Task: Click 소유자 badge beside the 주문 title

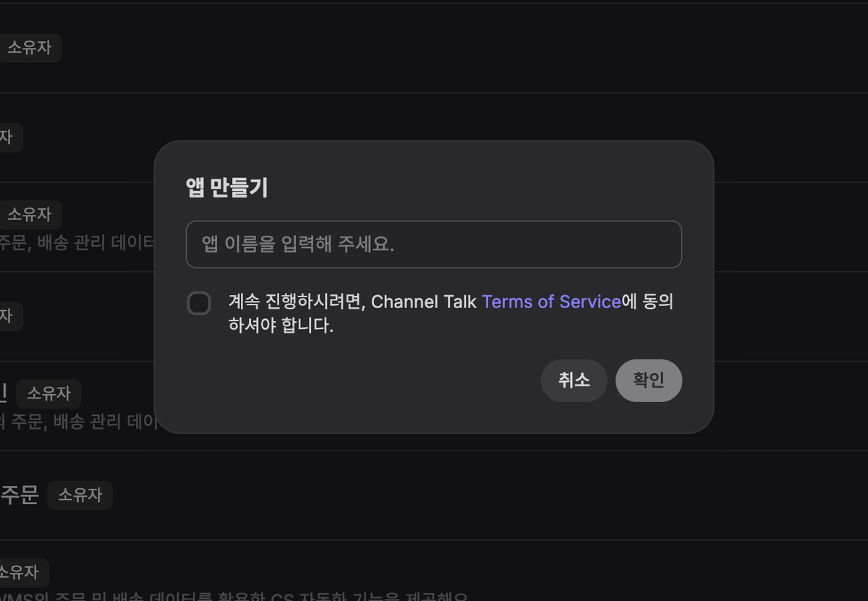Action: tap(80, 495)
